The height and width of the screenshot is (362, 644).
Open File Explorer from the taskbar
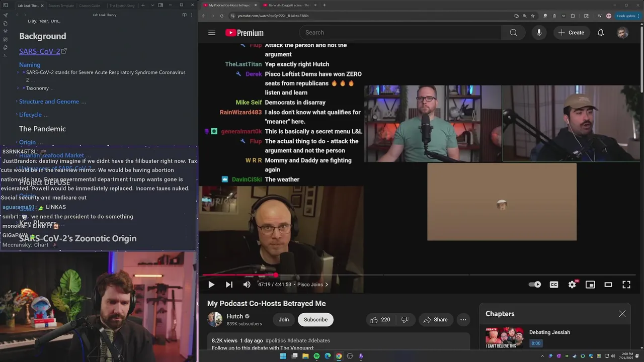click(305, 356)
